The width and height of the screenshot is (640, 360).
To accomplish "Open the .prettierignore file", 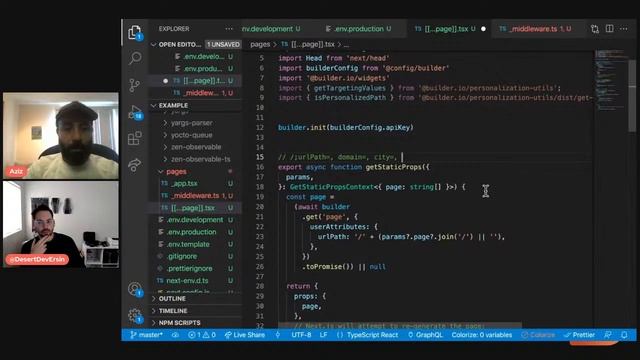I will [189, 269].
